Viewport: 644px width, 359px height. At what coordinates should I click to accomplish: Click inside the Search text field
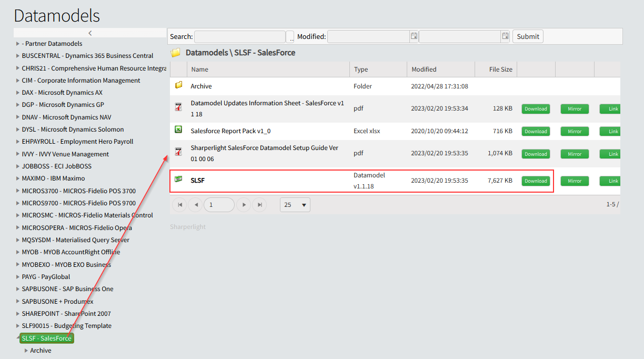pyautogui.click(x=240, y=36)
